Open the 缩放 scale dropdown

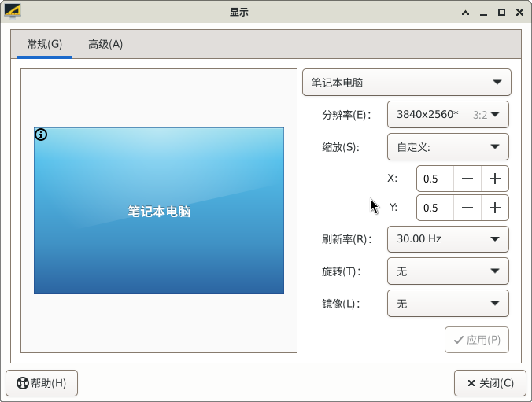[x=447, y=146]
